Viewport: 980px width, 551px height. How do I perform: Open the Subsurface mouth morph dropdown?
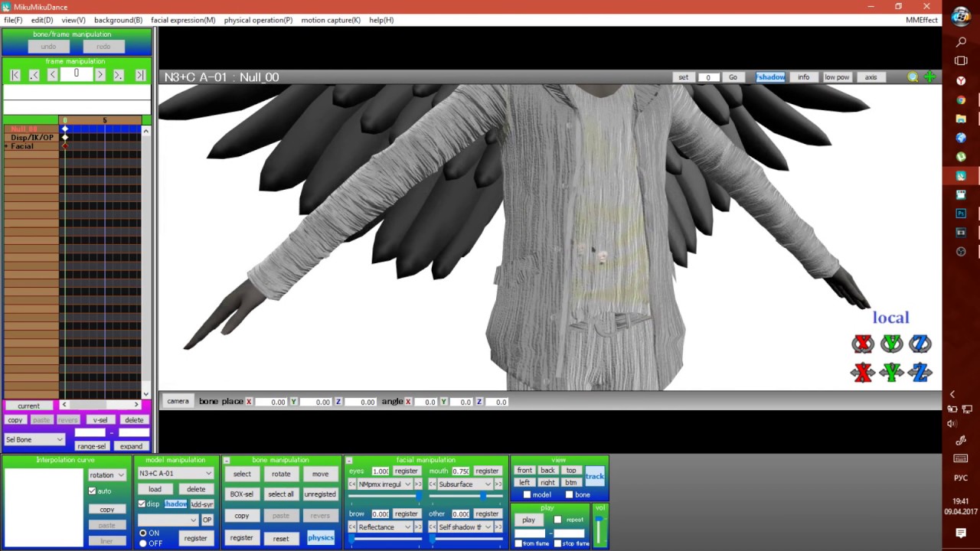click(x=465, y=484)
